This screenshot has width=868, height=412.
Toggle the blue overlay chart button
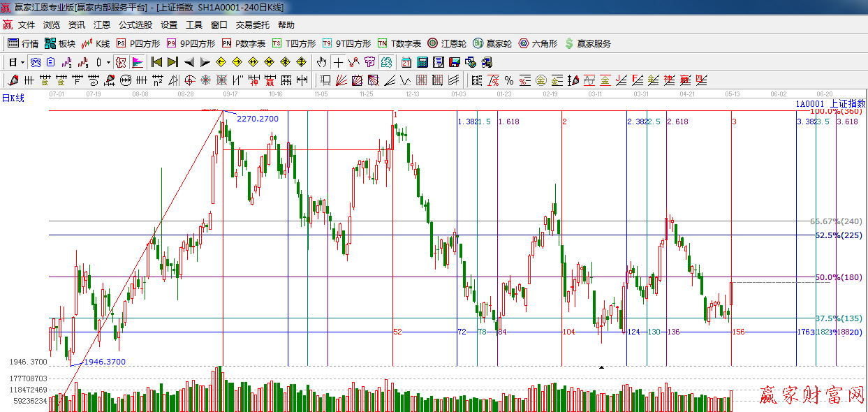coord(35,62)
